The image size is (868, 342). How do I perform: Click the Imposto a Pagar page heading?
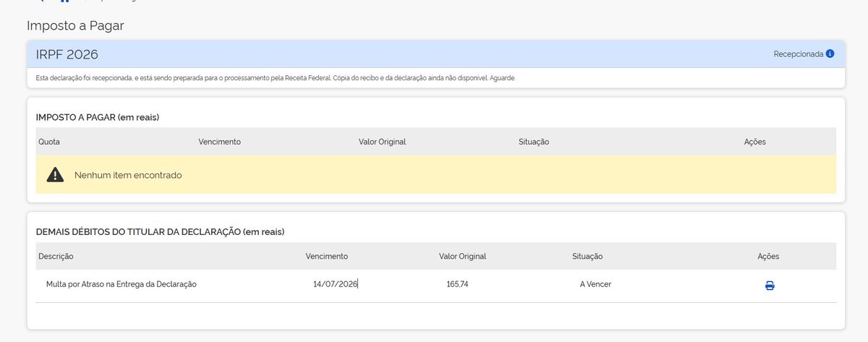pyautogui.click(x=75, y=26)
